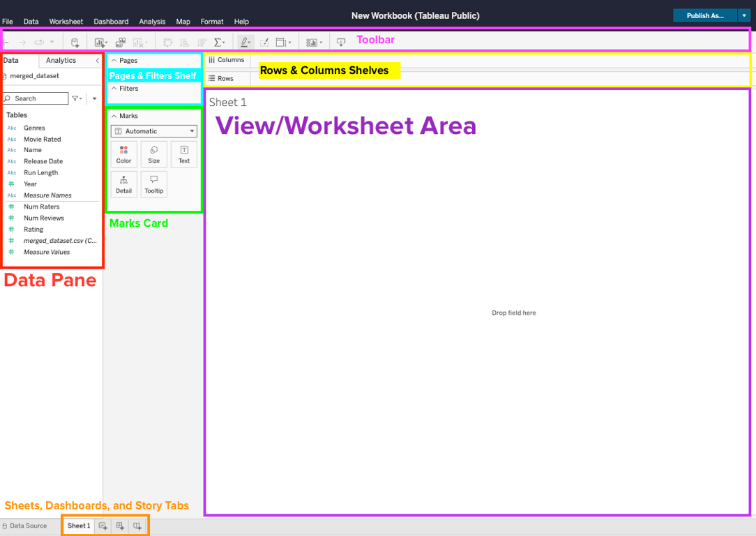Select the Num Raters measure
The width and height of the screenshot is (756, 536).
[41, 207]
